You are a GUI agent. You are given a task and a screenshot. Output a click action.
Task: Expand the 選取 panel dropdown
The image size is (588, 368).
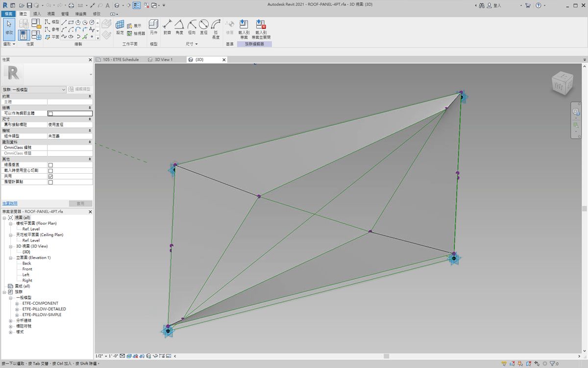coord(9,44)
